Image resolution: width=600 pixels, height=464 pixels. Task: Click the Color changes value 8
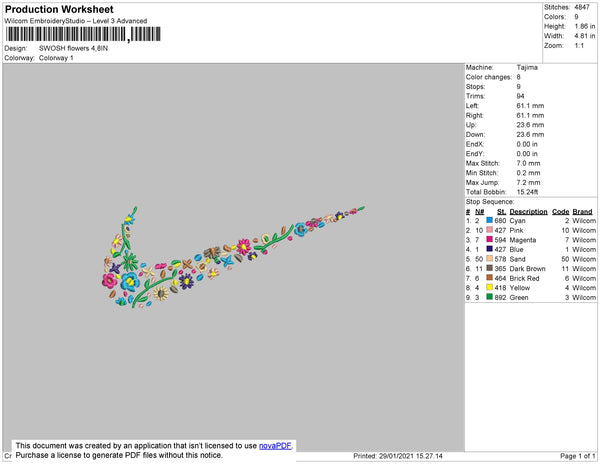click(x=518, y=77)
